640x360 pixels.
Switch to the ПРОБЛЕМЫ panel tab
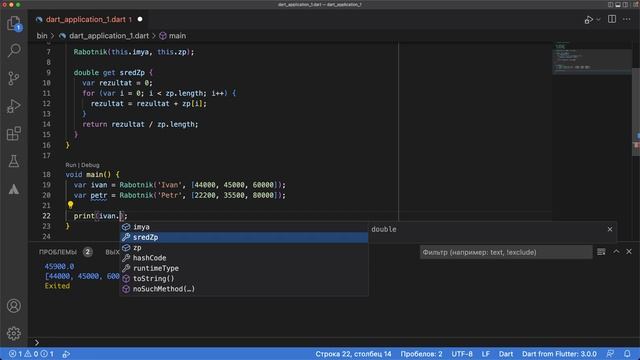click(58, 252)
